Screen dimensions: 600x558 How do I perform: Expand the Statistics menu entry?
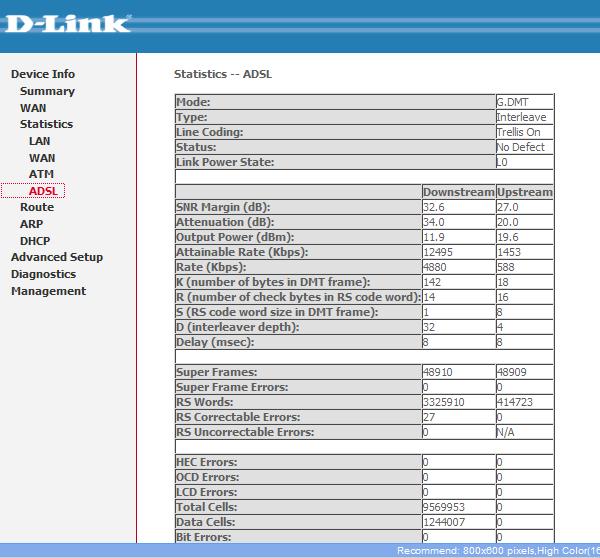pos(46,124)
